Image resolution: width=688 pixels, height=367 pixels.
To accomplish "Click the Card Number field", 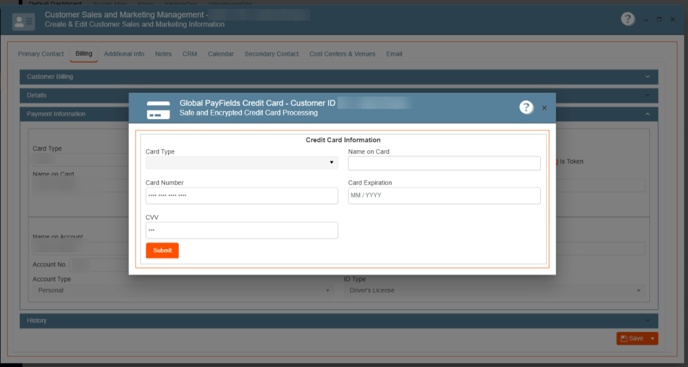I will pyautogui.click(x=242, y=195).
